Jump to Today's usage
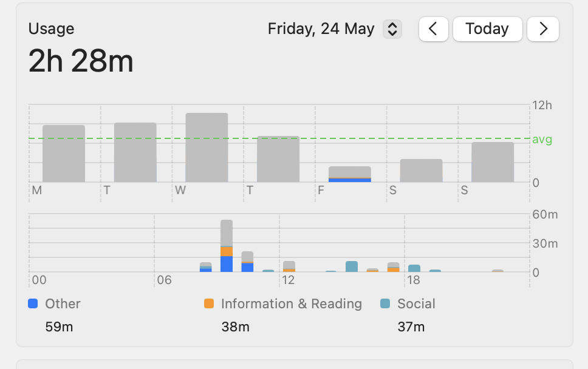 (x=487, y=29)
